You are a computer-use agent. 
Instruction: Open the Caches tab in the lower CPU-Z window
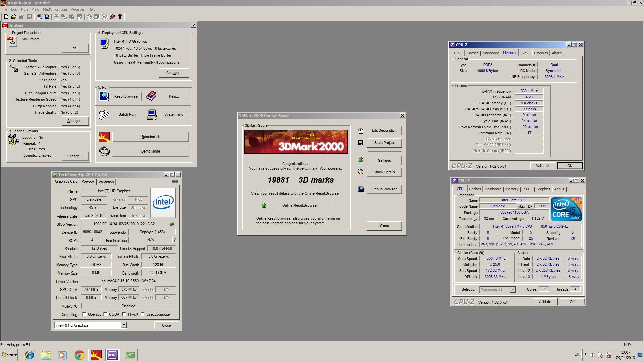click(475, 189)
